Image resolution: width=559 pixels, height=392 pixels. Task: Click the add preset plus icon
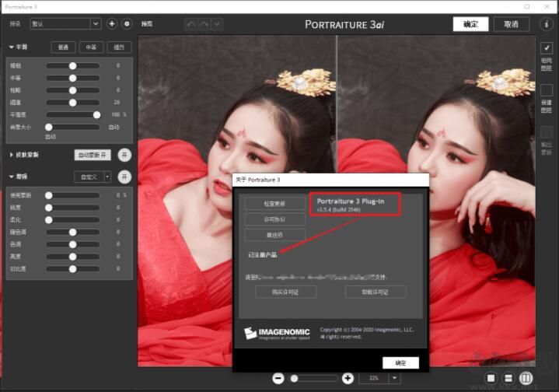112,24
